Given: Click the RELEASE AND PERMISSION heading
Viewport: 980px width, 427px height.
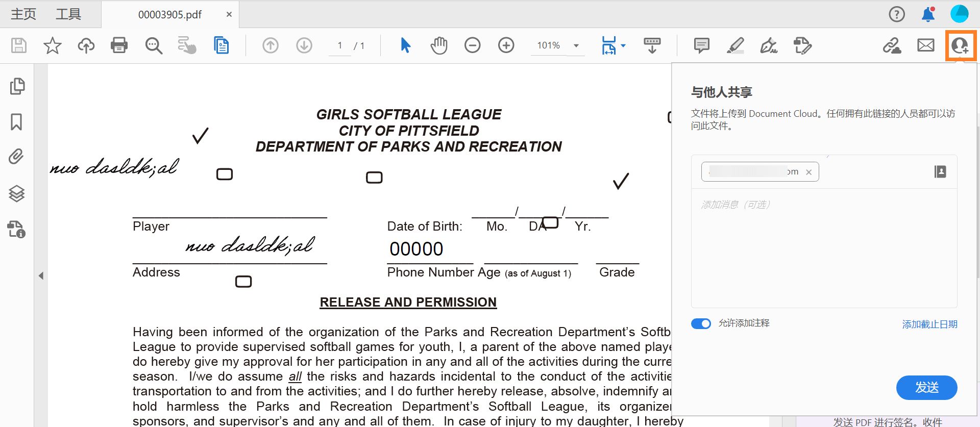Looking at the screenshot, I should click(x=408, y=302).
